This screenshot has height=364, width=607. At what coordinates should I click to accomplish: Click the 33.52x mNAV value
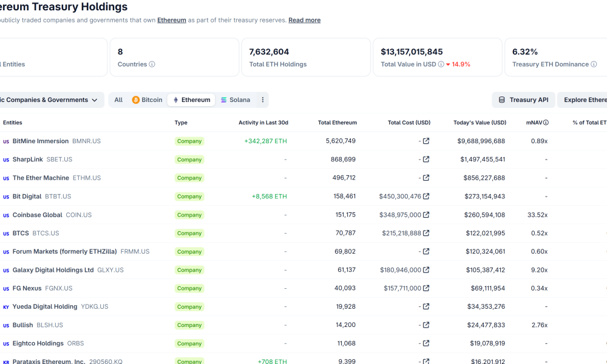537,215
